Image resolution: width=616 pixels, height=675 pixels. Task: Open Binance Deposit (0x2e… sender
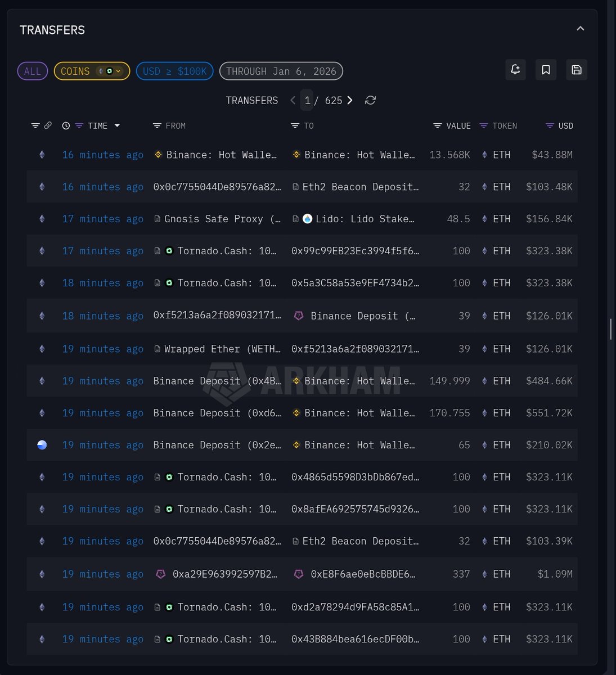pos(217,445)
